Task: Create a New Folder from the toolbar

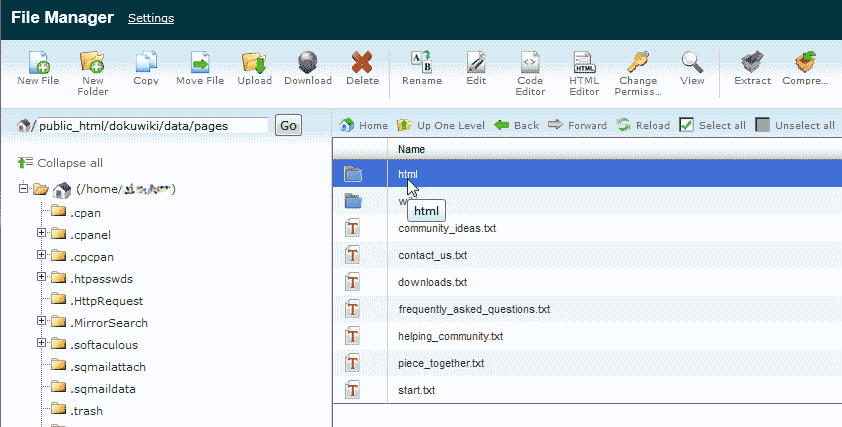Action: 93,62
